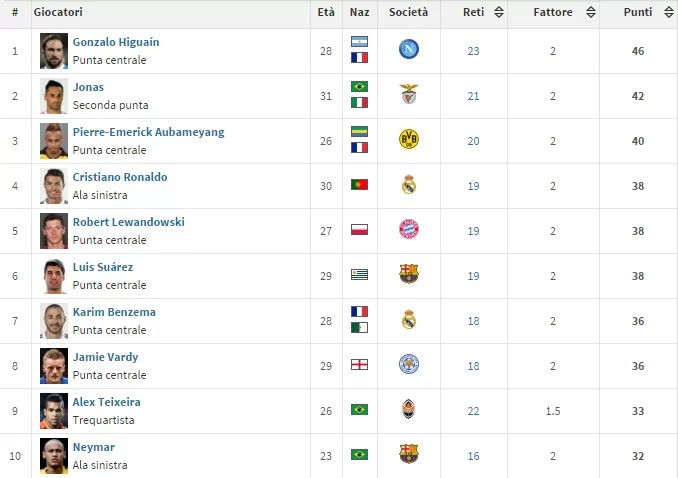Click the Poland flag icon

[360, 230]
